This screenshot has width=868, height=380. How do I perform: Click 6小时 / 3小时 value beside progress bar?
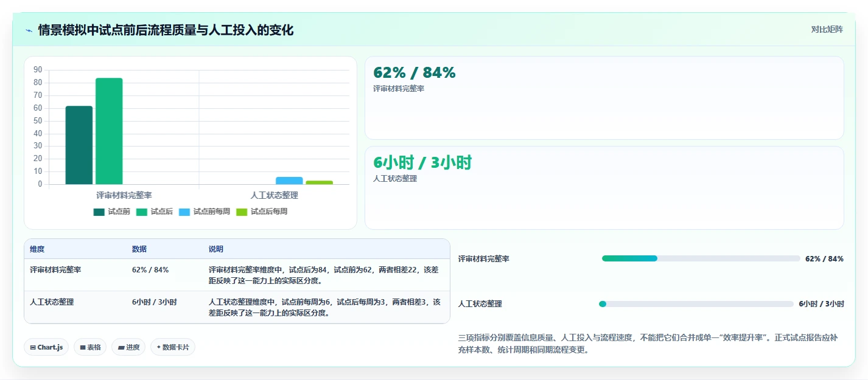tap(821, 304)
